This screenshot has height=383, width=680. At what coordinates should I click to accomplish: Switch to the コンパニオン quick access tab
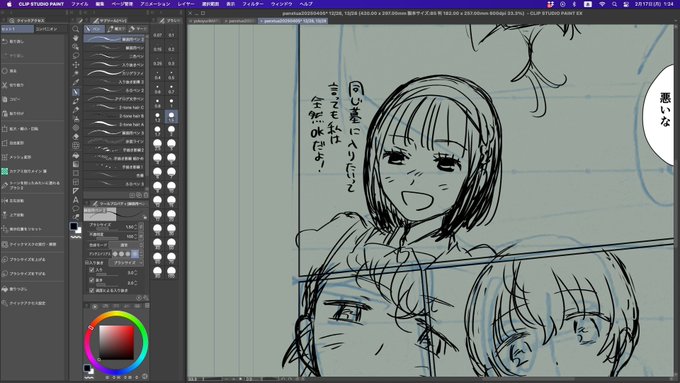click(x=46, y=29)
